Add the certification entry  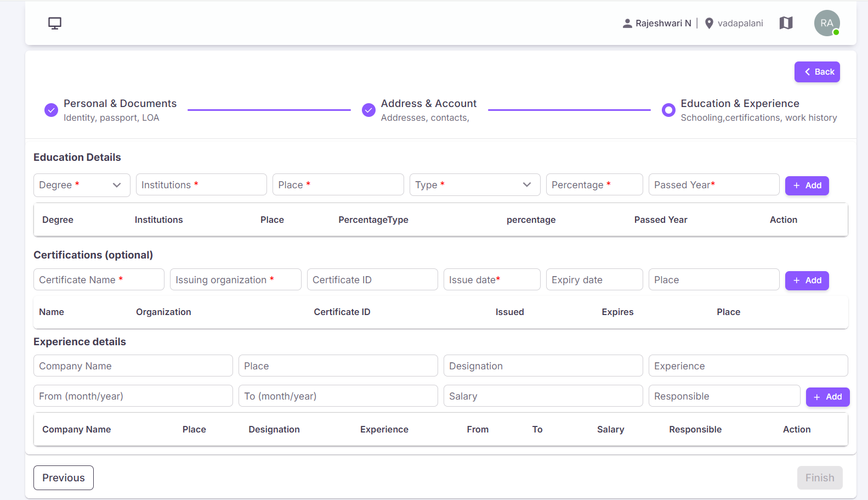[807, 280]
